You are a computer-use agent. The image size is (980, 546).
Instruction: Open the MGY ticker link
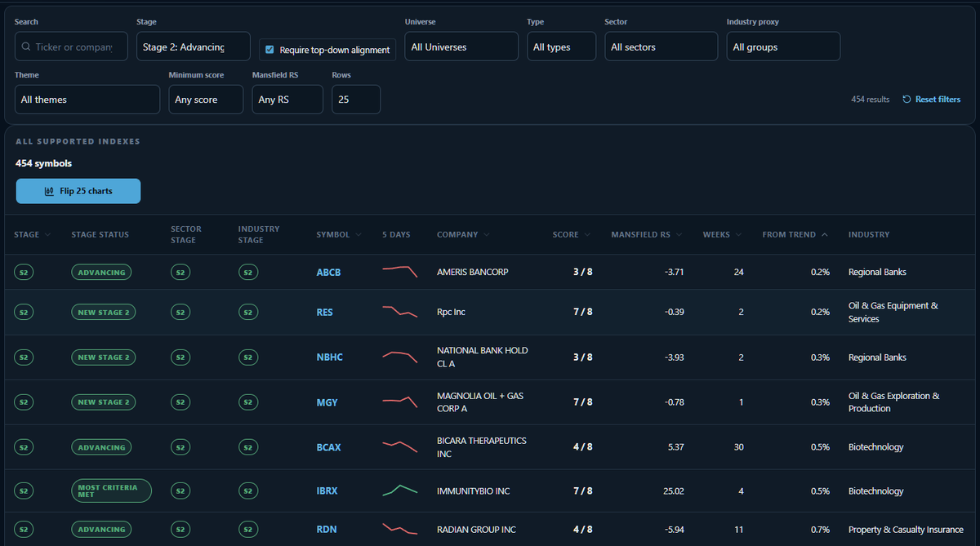coord(327,402)
